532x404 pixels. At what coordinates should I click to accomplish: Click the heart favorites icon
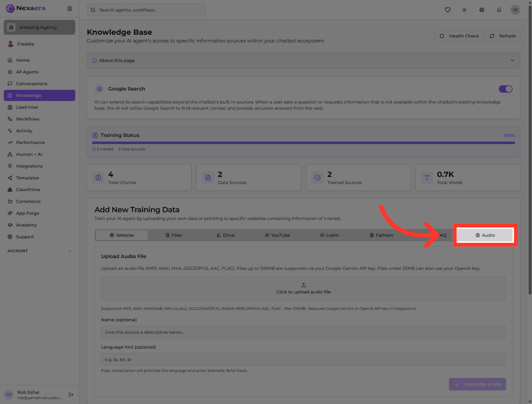click(447, 10)
